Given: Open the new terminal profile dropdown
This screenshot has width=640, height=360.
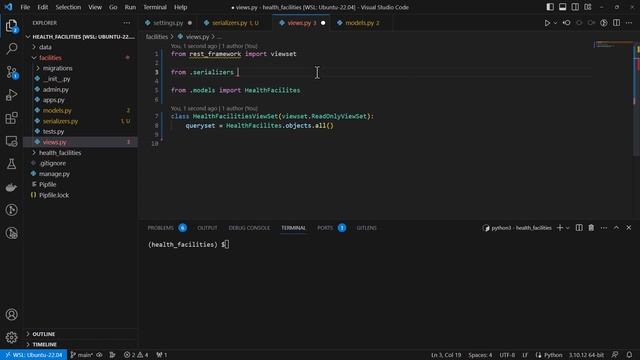Looking at the screenshot, I should 567,228.
